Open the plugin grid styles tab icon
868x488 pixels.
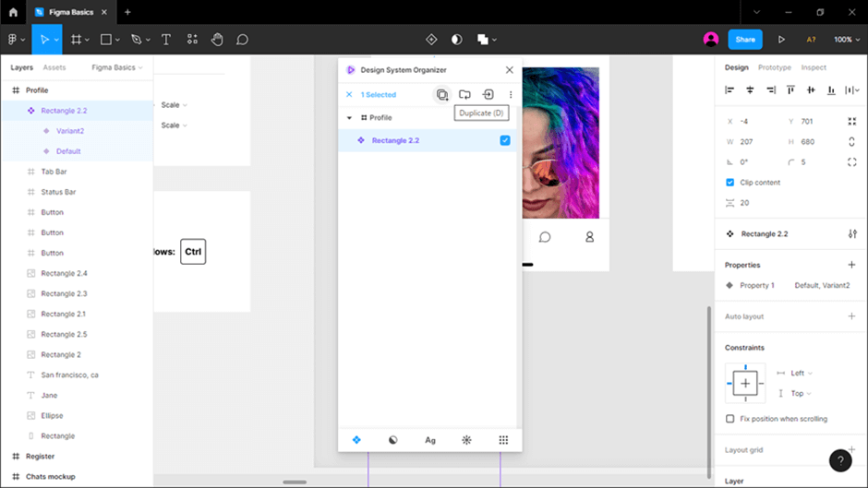click(x=503, y=440)
